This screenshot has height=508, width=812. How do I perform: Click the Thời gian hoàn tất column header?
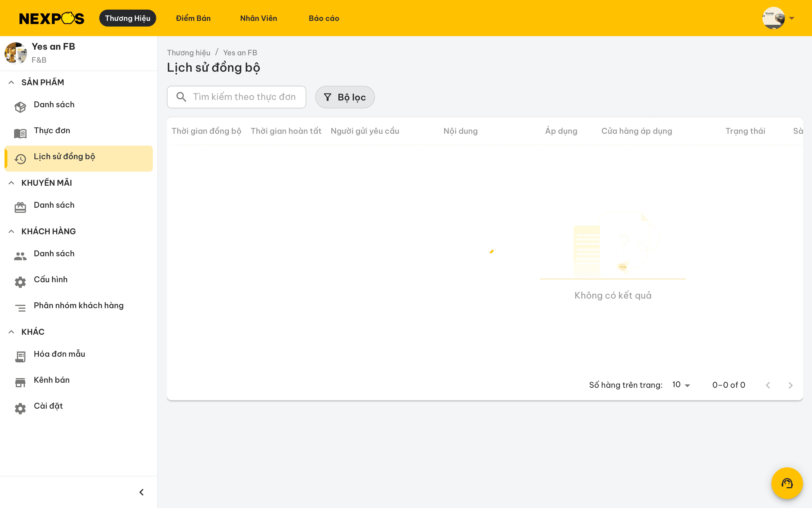[286, 131]
